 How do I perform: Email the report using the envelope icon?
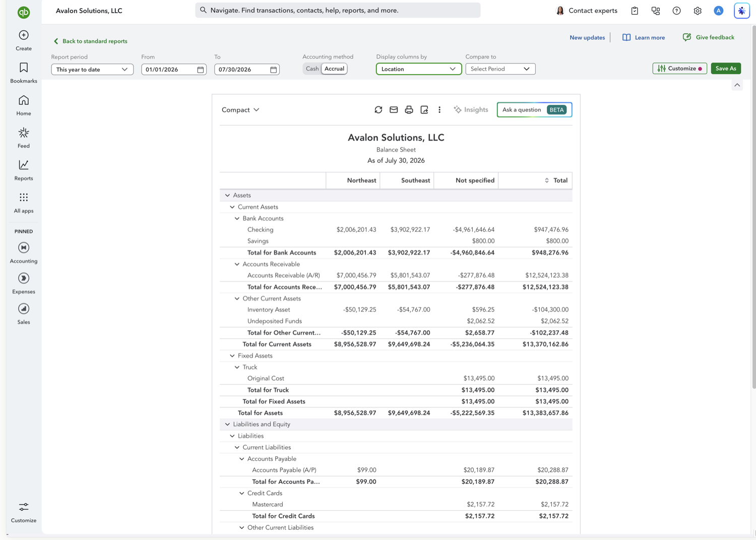[x=394, y=109]
